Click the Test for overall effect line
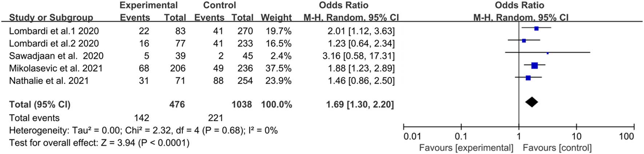The image size is (644, 154). pos(99,143)
